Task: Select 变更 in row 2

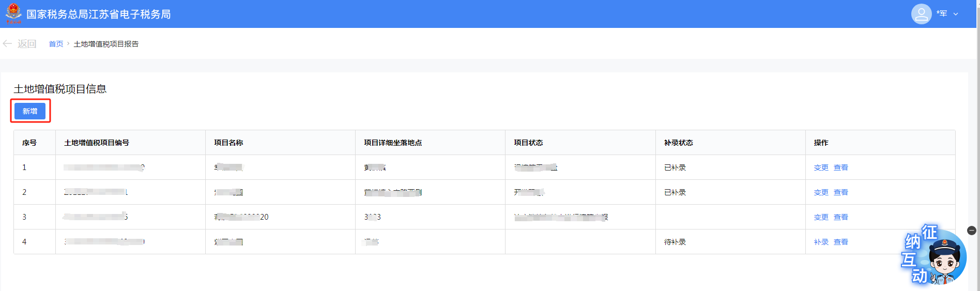Action: tap(821, 192)
